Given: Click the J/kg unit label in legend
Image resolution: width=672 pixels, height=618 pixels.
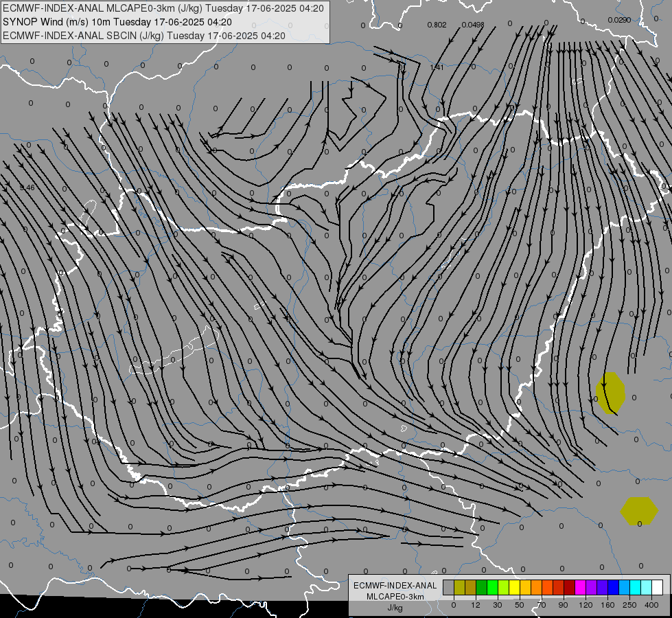Looking at the screenshot, I should 395,608.
